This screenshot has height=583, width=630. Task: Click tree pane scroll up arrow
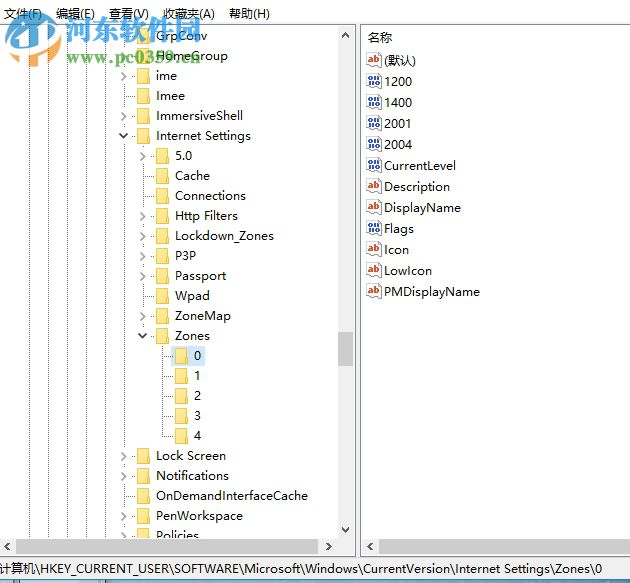point(345,35)
